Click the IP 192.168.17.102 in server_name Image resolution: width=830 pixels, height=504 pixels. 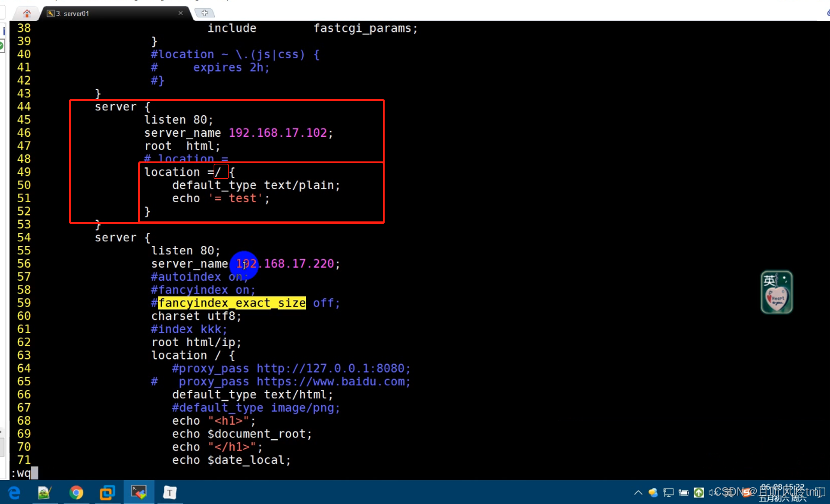[x=277, y=133]
